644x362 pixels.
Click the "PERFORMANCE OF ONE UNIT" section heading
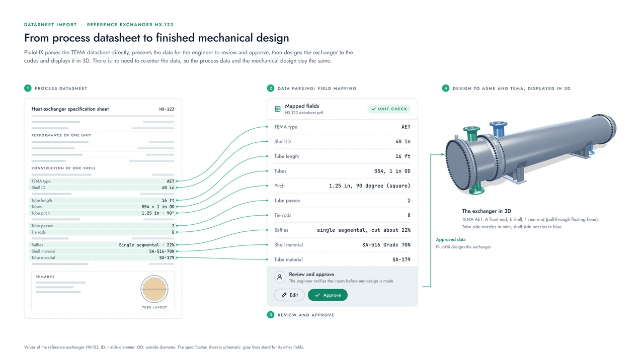point(61,135)
